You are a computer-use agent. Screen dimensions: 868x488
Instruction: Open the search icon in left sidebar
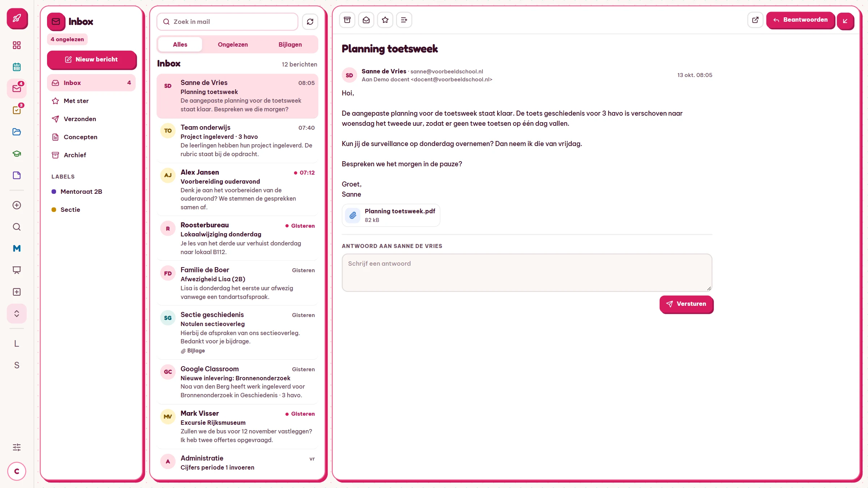click(x=17, y=227)
